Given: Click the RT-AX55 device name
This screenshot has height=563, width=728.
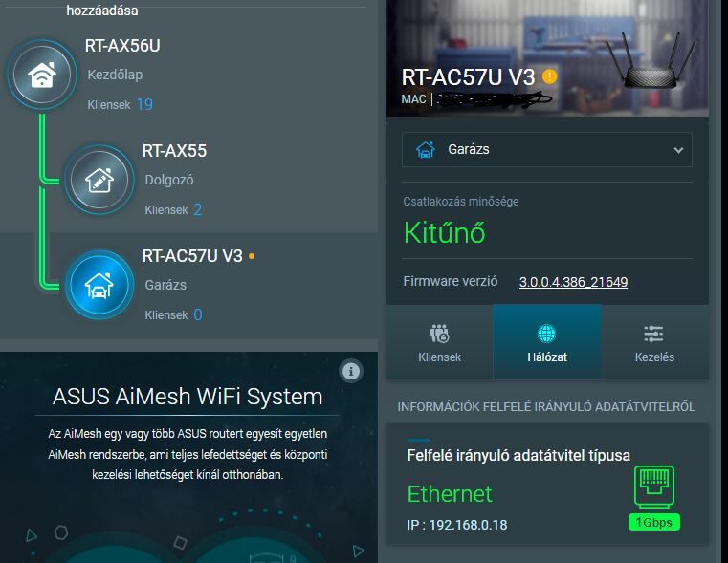Looking at the screenshot, I should tap(174, 151).
